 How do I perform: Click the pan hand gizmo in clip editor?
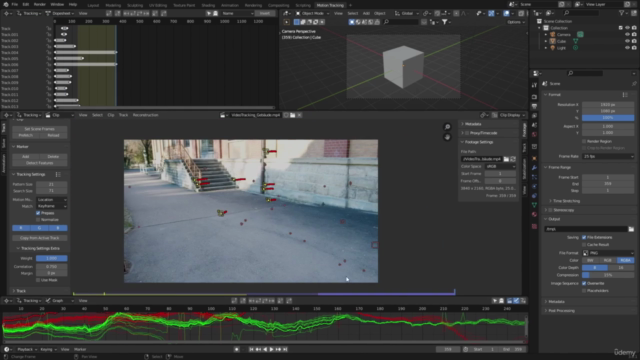(447, 137)
